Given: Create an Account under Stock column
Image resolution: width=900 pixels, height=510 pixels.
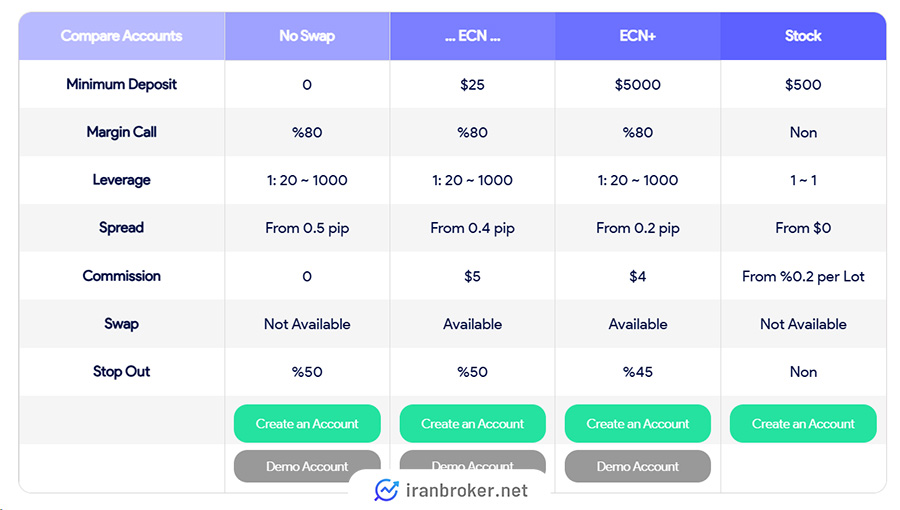Looking at the screenshot, I should (803, 423).
